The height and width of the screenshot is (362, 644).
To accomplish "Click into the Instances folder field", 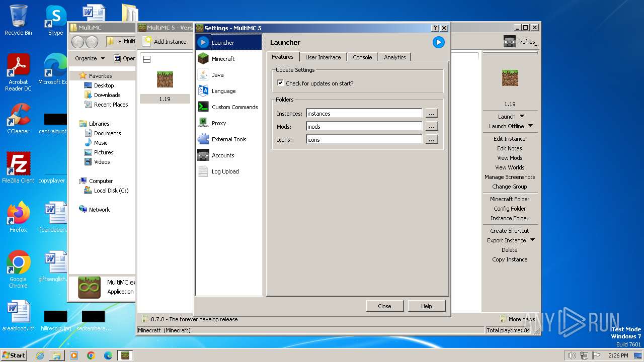I will 364,114.
